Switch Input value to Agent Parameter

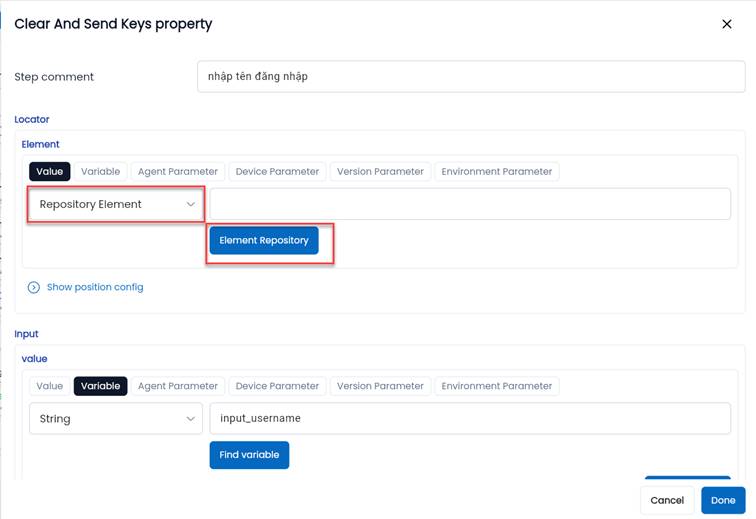point(178,386)
